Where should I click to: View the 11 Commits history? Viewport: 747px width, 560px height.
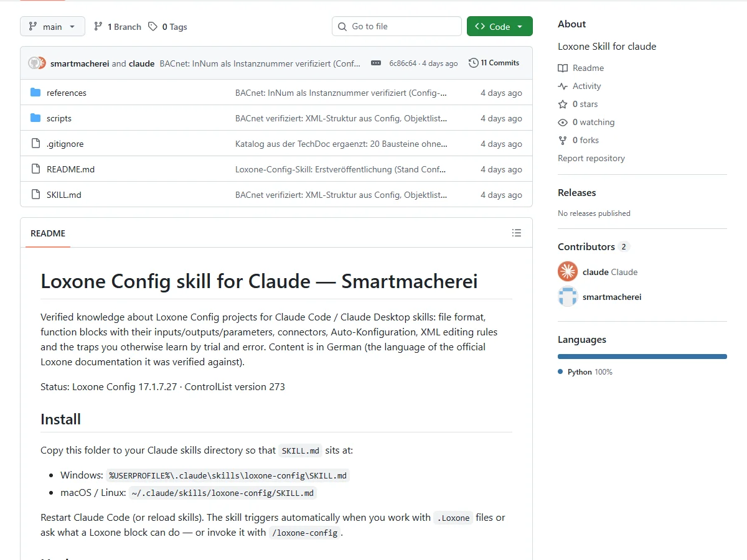tap(494, 63)
